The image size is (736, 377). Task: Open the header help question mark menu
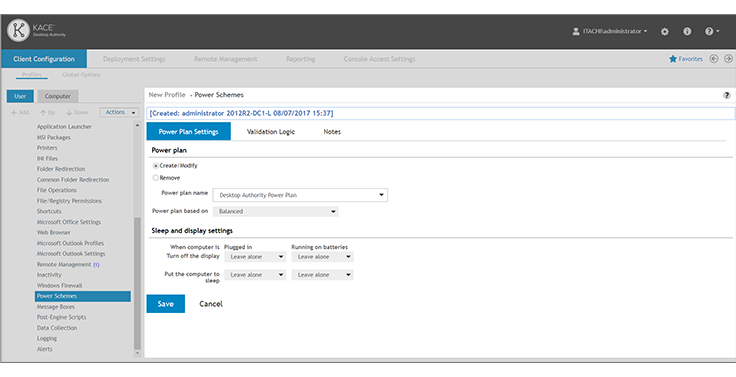click(712, 31)
